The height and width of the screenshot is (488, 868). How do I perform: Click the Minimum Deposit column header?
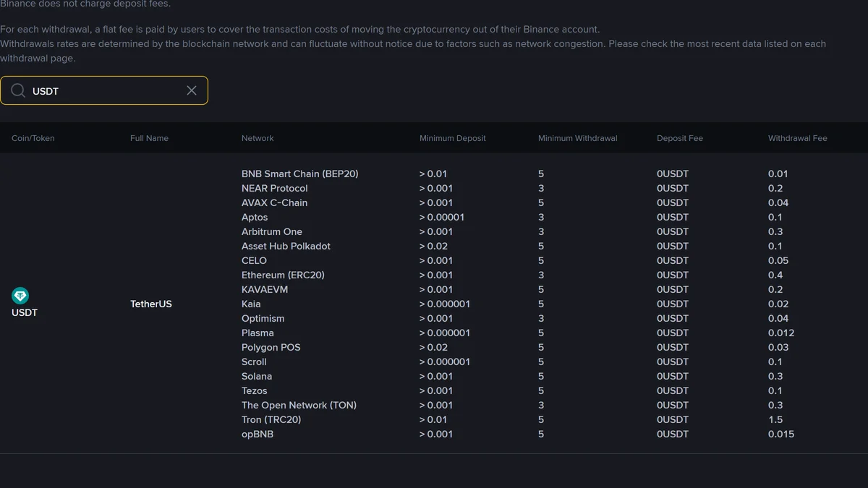click(453, 138)
